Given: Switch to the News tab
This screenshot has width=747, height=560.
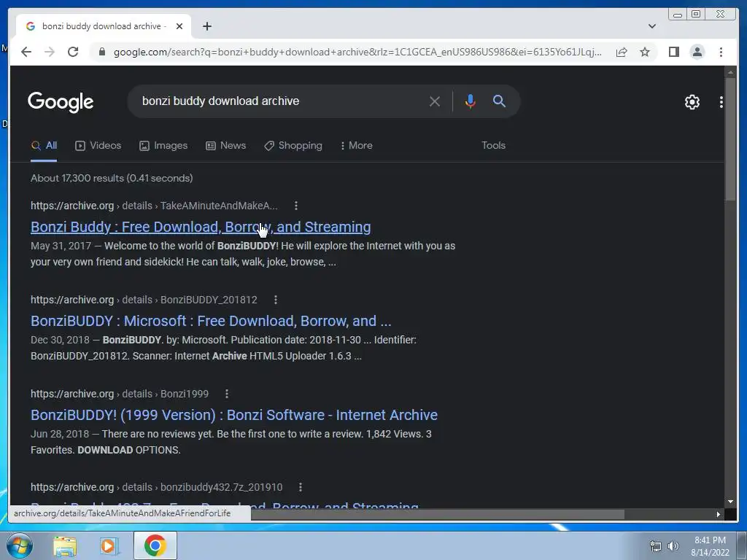Looking at the screenshot, I should [x=225, y=146].
